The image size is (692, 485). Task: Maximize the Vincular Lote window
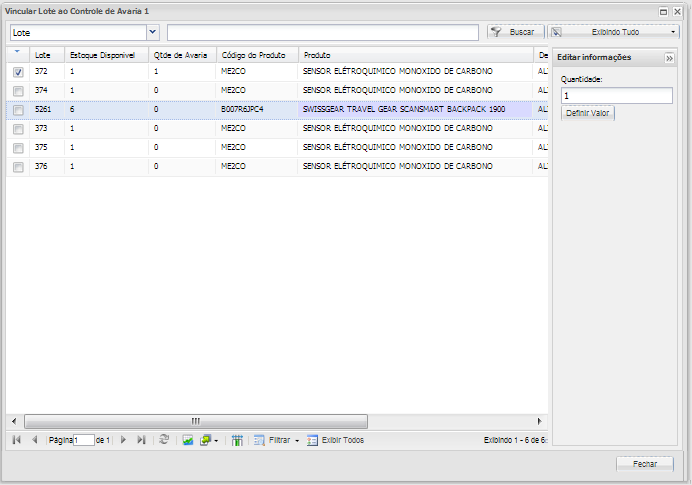pos(663,12)
